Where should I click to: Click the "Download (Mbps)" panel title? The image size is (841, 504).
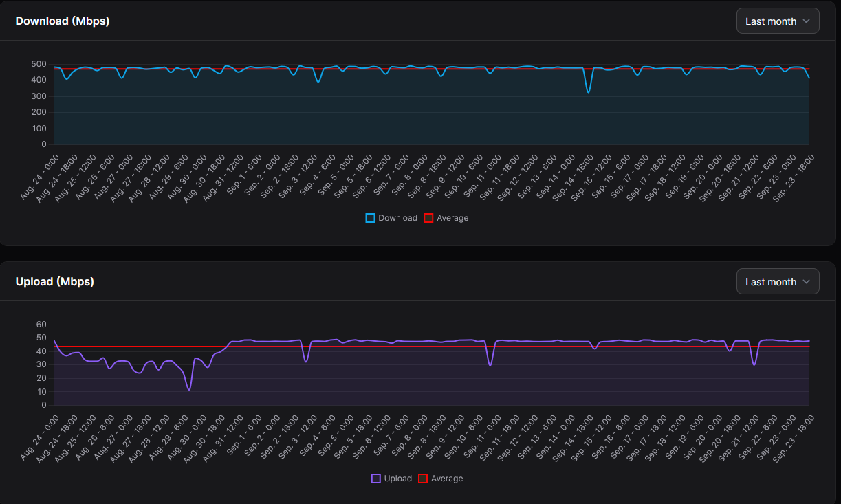63,21
